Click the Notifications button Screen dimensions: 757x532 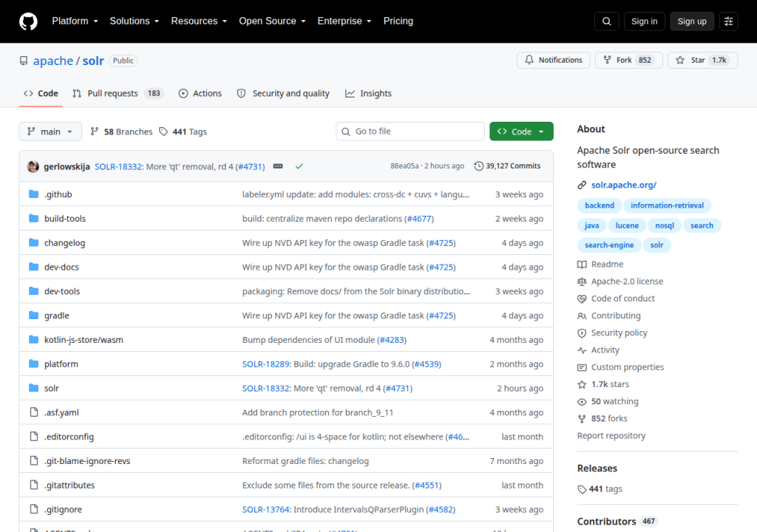point(553,60)
